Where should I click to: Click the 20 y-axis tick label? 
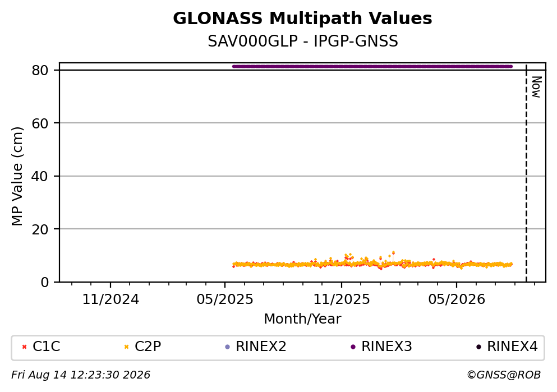[40, 230]
